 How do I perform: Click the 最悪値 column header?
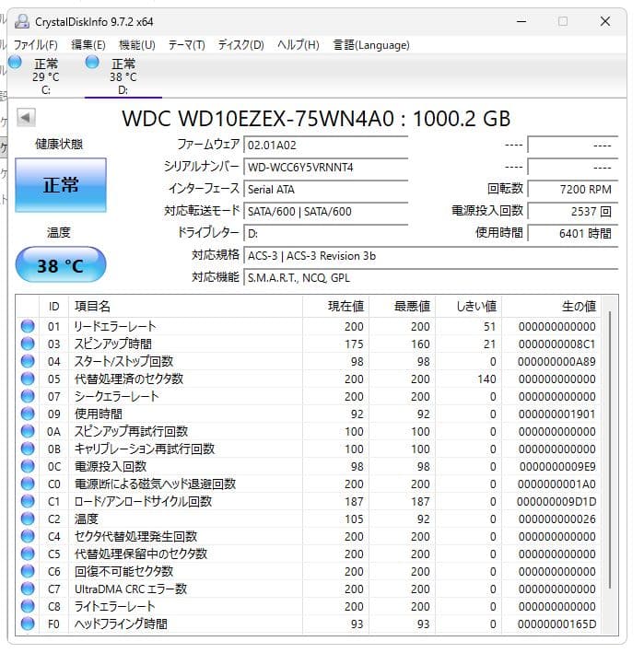pyautogui.click(x=402, y=307)
